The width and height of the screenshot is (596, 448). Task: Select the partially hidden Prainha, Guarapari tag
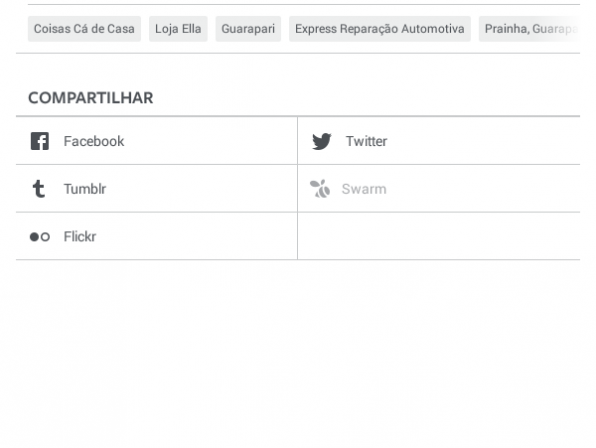click(x=529, y=28)
